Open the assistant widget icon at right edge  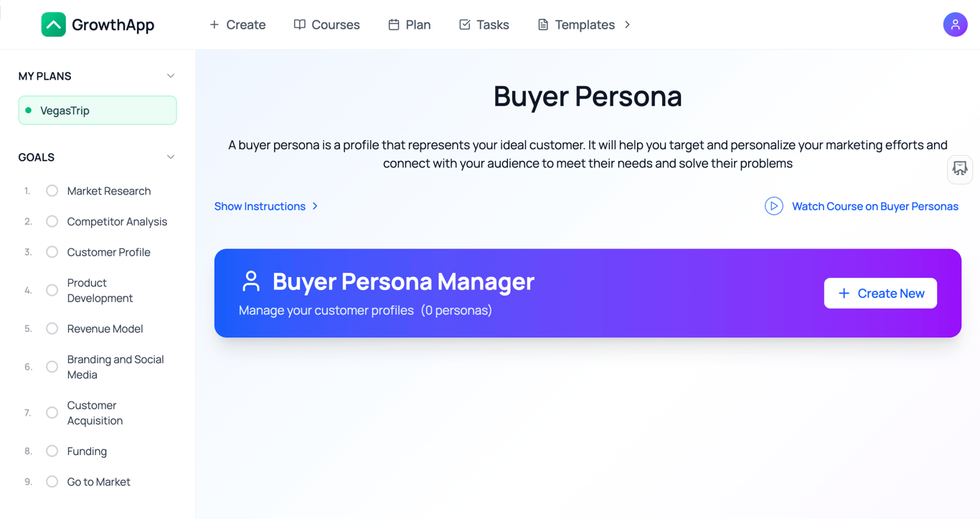(x=960, y=169)
